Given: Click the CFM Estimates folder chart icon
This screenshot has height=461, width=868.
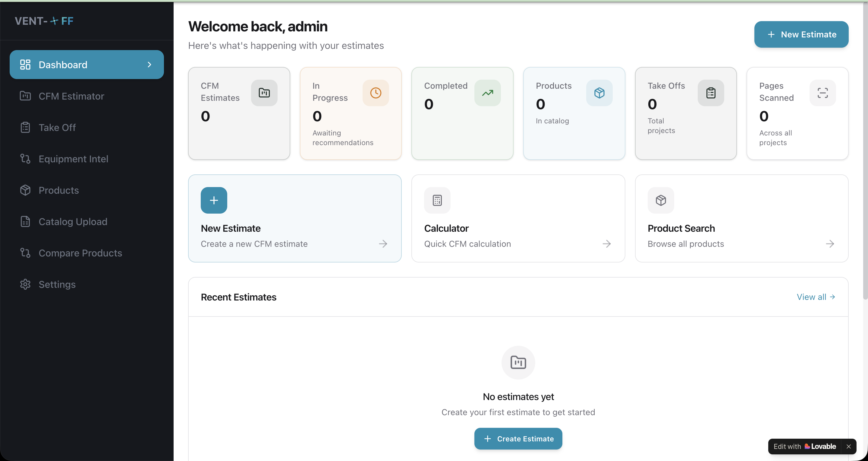Looking at the screenshot, I should point(264,93).
